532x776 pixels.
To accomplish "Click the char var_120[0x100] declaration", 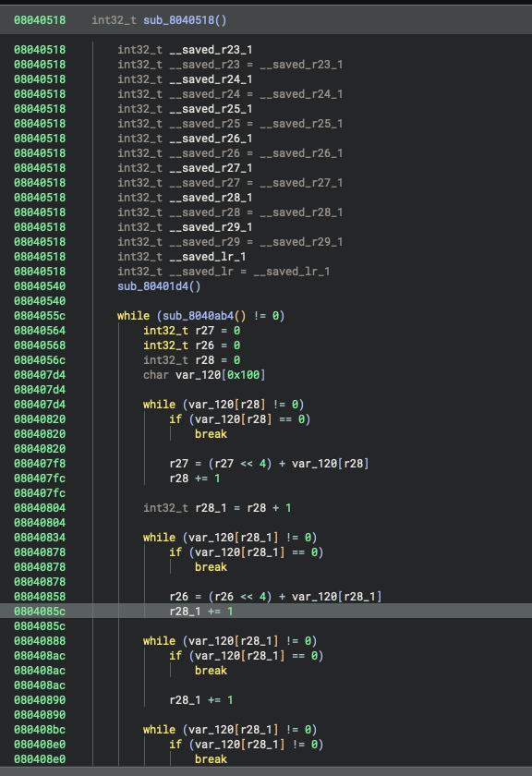I will [204, 375].
